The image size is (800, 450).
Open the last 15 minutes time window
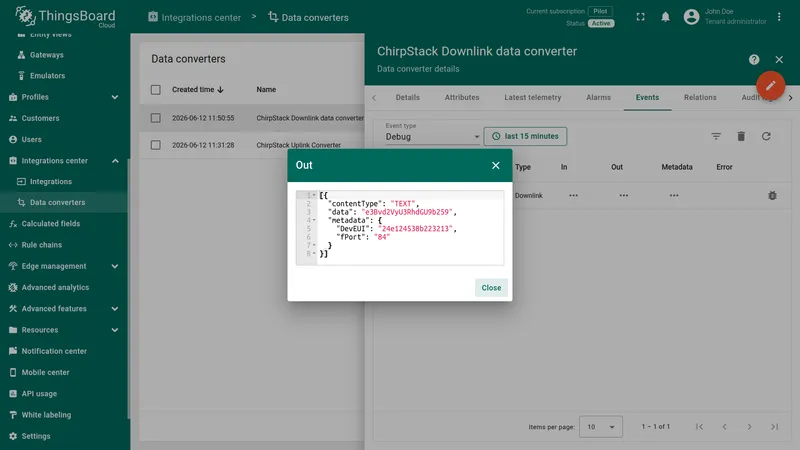tap(525, 136)
